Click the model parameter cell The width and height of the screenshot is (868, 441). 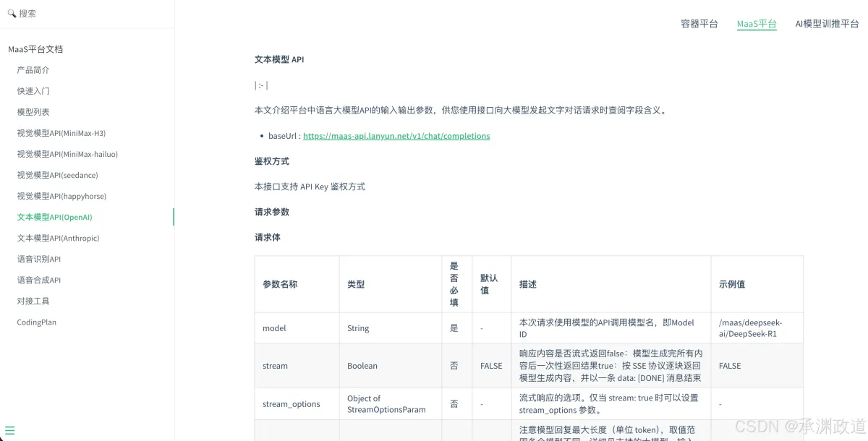point(297,328)
